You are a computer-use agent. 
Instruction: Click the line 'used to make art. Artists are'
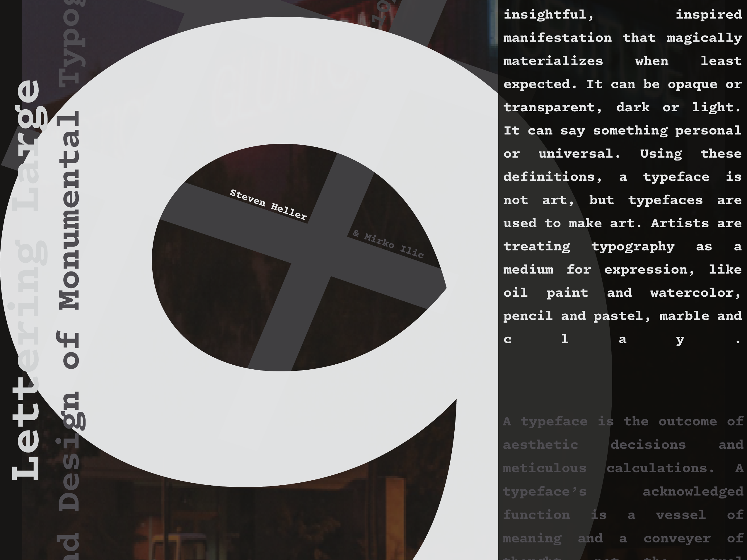622,223
